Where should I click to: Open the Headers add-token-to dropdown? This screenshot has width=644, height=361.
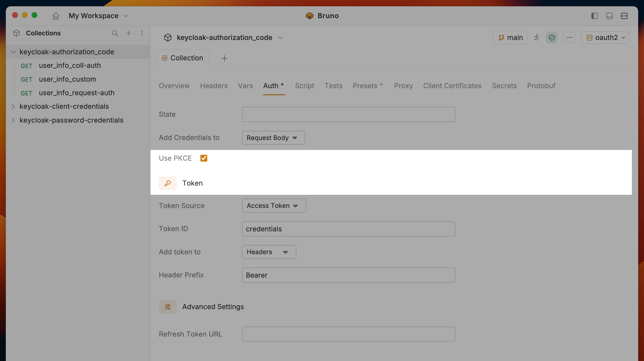click(269, 252)
